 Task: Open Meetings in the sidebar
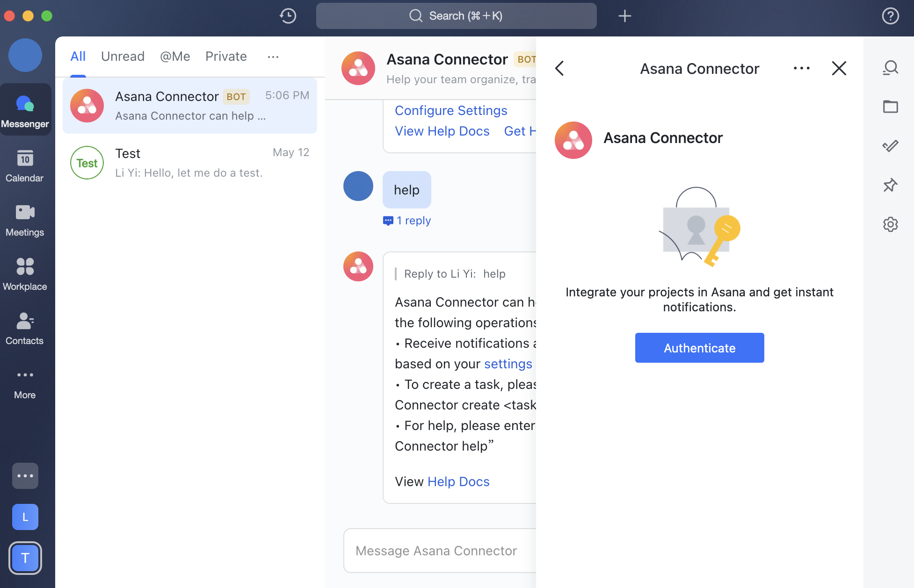tap(25, 220)
